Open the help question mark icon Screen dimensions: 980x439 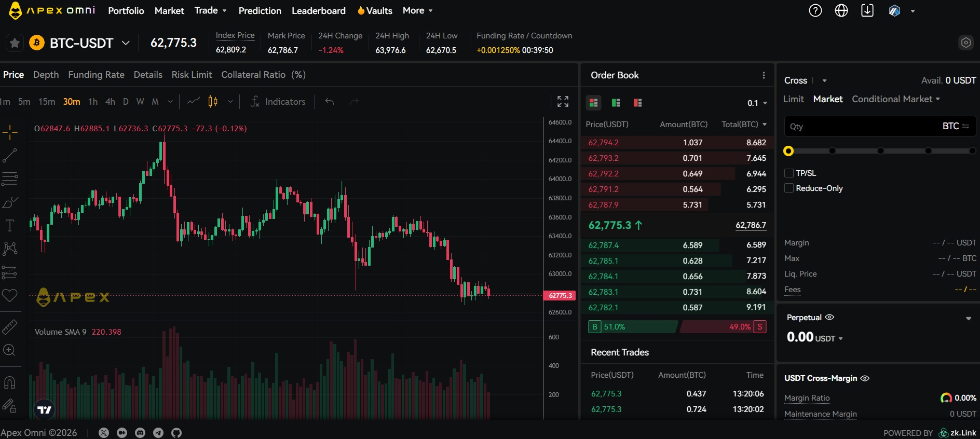coord(815,10)
